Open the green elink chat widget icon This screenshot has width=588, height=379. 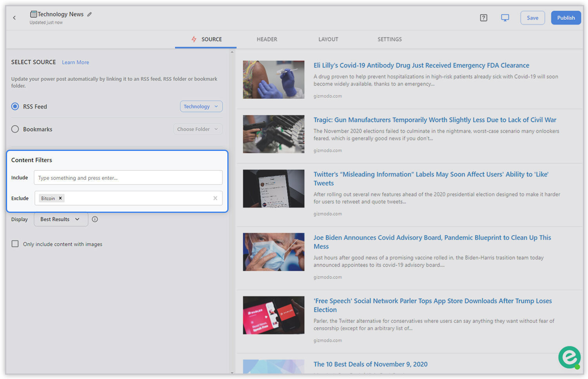(x=569, y=357)
